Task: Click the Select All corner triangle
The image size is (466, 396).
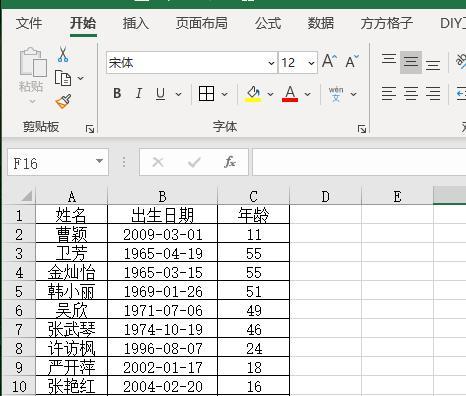Action: coord(27,196)
